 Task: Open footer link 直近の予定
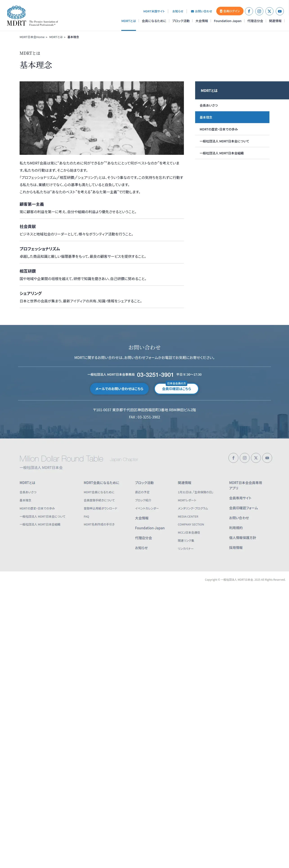pyautogui.click(x=142, y=492)
